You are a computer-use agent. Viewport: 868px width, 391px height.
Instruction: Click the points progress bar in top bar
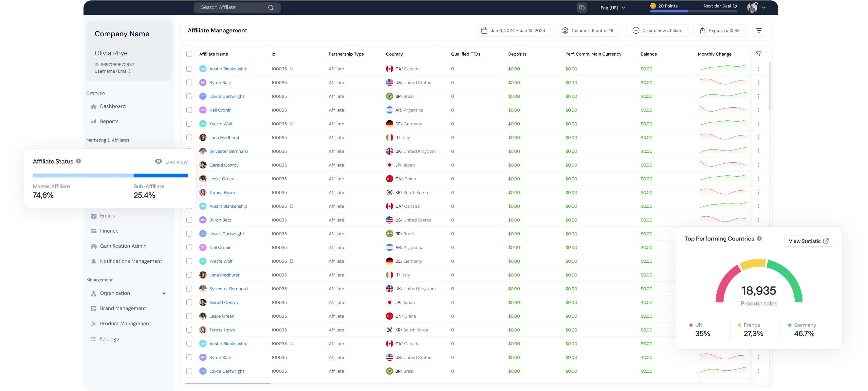[x=693, y=11]
